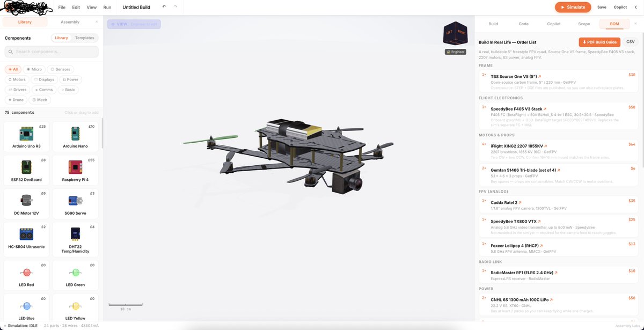Filter components by Displays
Image resolution: width=644 pixels, height=330 pixels.
point(44,79)
